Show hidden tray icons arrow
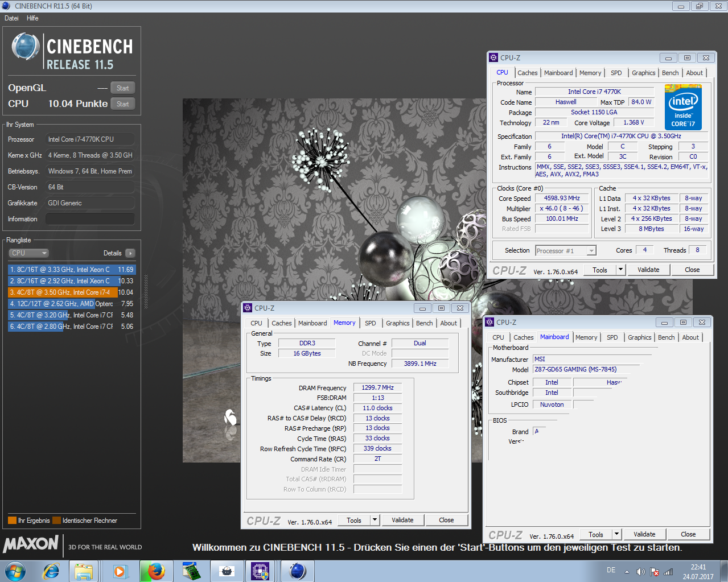Viewport: 728px width, 582px height. tap(627, 572)
